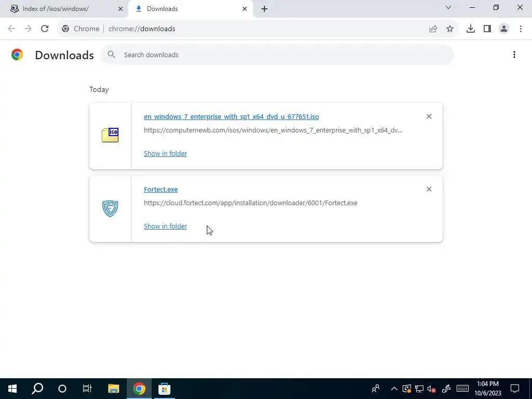Screen dimensions: 532x399
Task: Click the cloud.fortect.com source URL
Action: [251, 203]
